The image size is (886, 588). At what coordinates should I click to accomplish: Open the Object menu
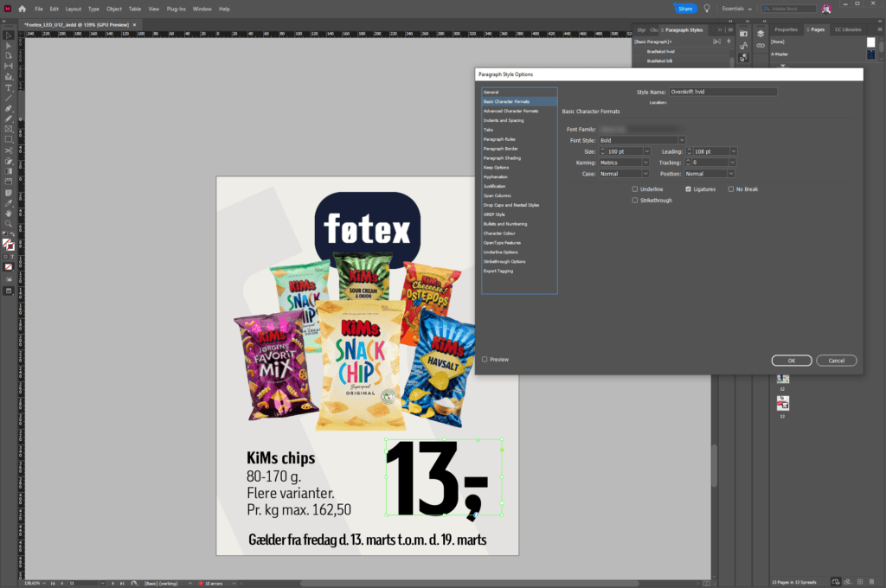[x=113, y=9]
